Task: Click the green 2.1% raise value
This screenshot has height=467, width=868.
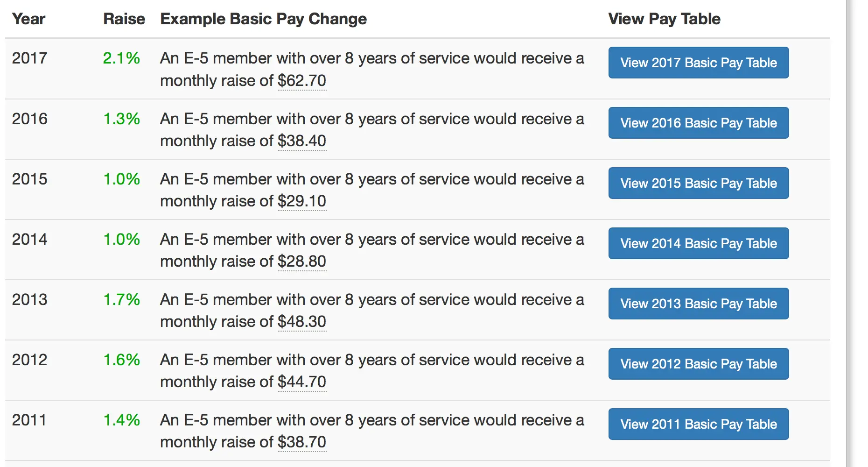Action: 121,58
